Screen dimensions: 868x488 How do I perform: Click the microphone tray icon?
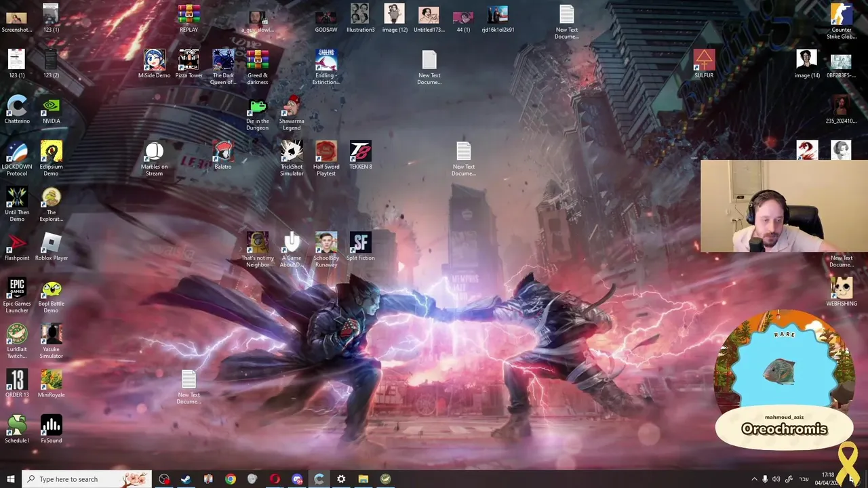765,479
